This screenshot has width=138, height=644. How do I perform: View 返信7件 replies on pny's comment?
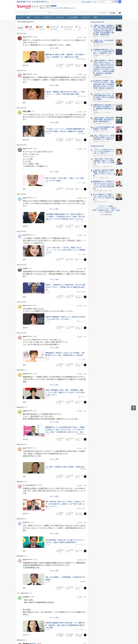(26, 65)
